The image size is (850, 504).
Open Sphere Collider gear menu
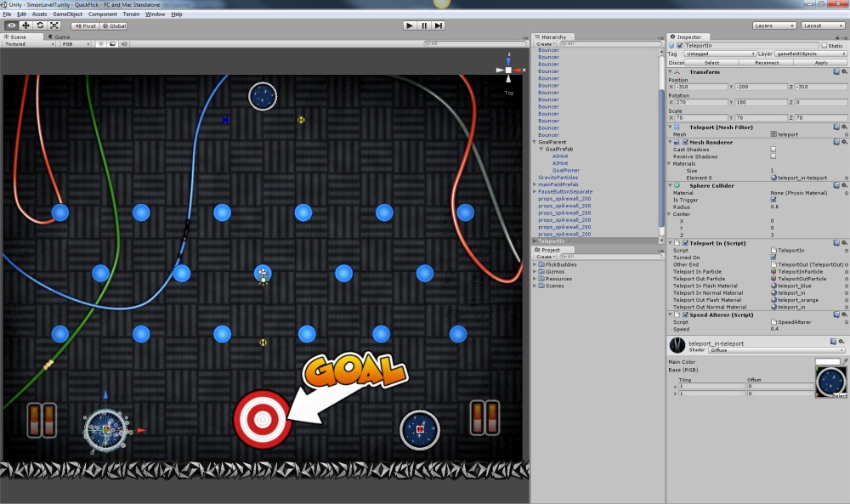pyautogui.click(x=844, y=185)
